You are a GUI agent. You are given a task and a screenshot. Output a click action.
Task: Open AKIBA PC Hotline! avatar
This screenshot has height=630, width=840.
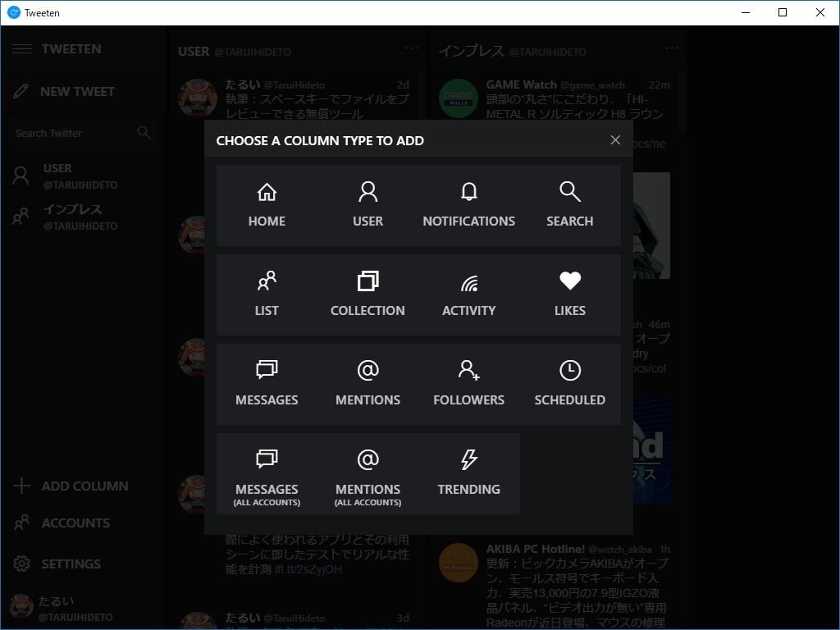[x=458, y=563]
